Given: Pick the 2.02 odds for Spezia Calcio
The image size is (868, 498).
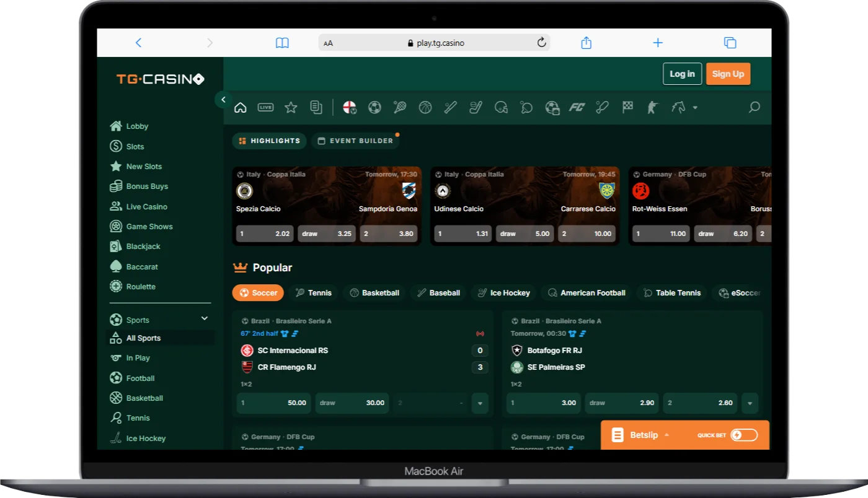Looking at the screenshot, I should tap(264, 234).
